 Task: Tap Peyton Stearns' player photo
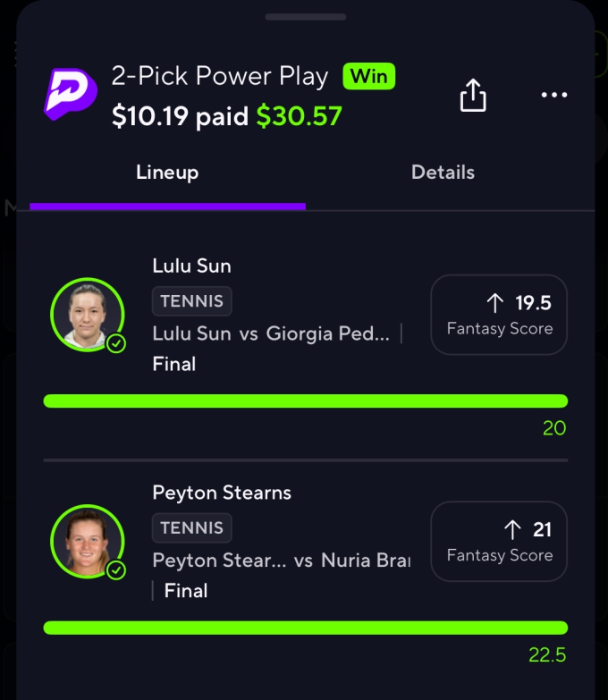[86, 541]
